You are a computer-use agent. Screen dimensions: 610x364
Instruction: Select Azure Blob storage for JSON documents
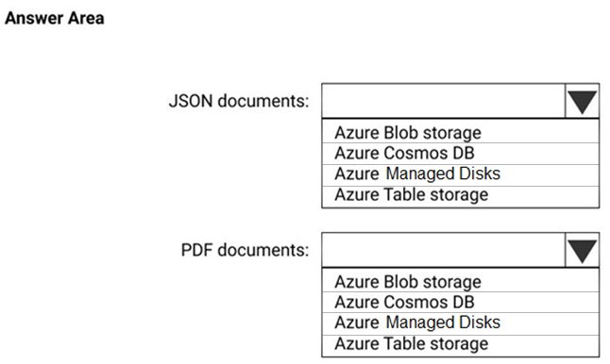[x=460, y=132]
